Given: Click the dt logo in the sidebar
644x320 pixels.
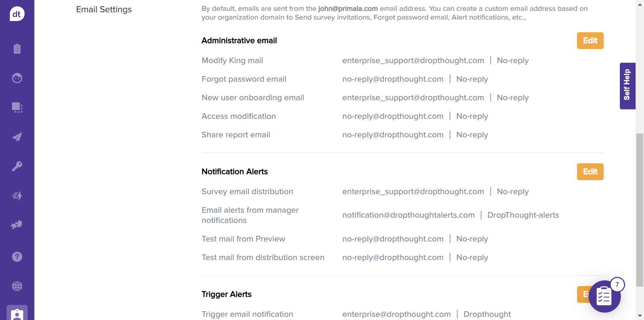Looking at the screenshot, I should (x=17, y=14).
